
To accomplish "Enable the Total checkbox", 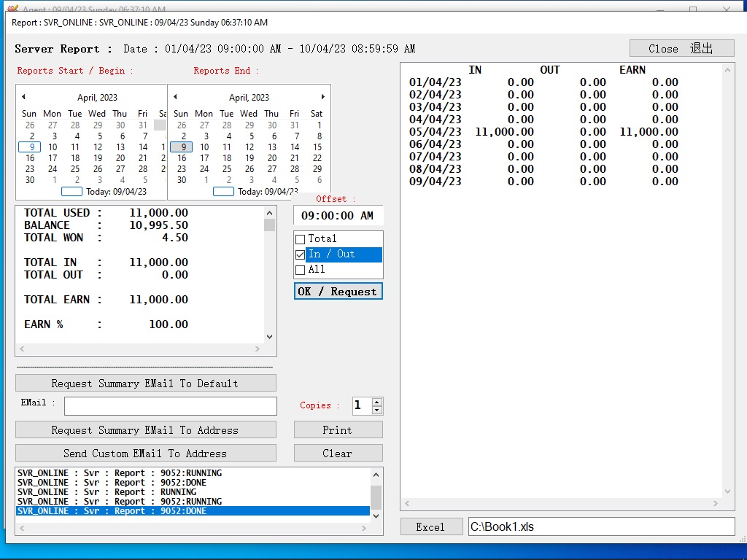I will (300, 239).
